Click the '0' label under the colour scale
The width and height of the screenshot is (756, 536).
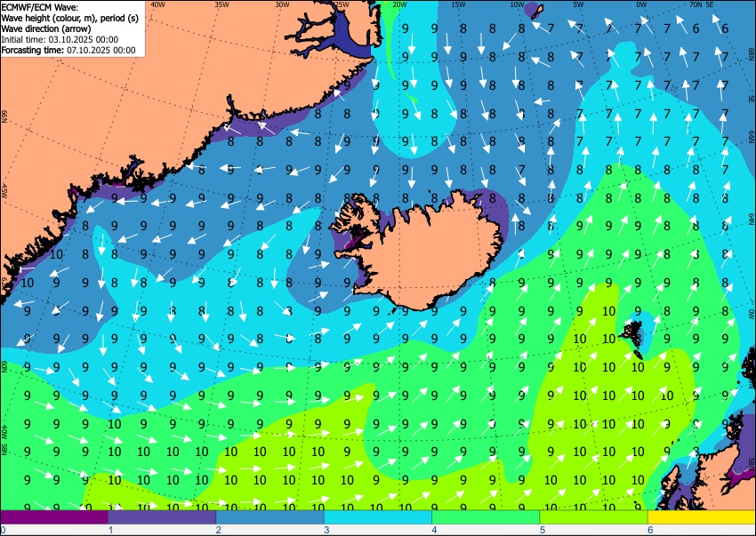pyautogui.click(x=3, y=530)
